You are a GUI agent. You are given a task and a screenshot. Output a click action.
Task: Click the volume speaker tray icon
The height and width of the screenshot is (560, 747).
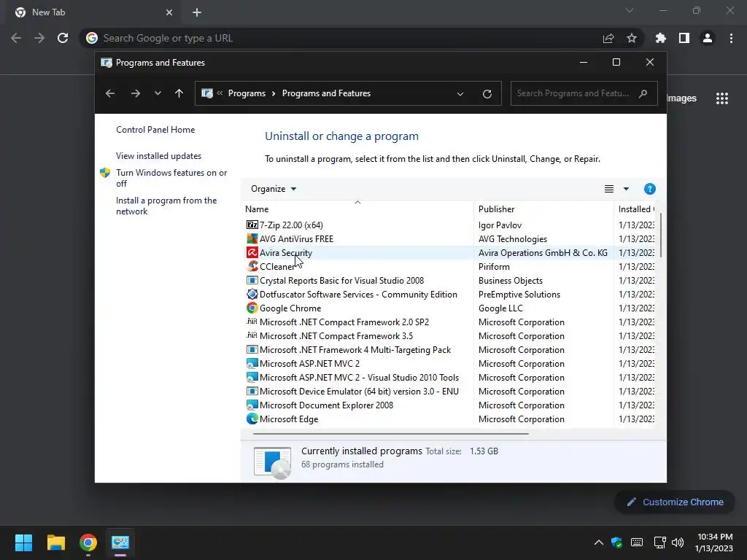tap(678, 542)
